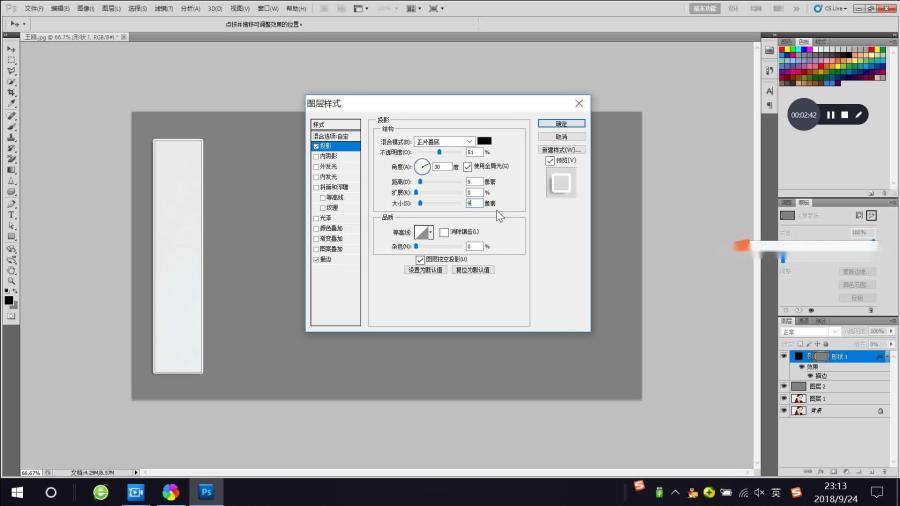900x506 pixels.
Task: Open Photoshop from the Windows taskbar
Action: (206, 492)
